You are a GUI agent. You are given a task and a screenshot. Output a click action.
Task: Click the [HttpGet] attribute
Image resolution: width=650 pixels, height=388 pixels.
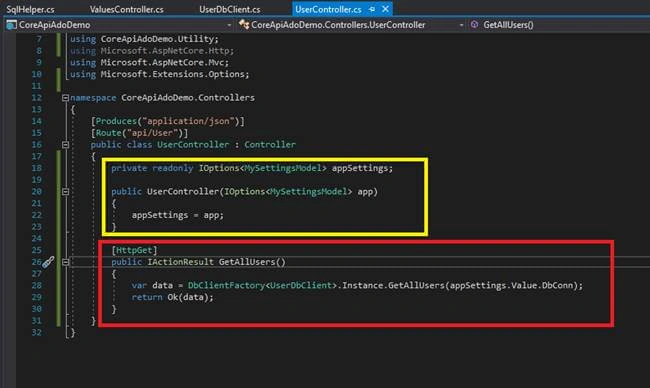tap(134, 250)
